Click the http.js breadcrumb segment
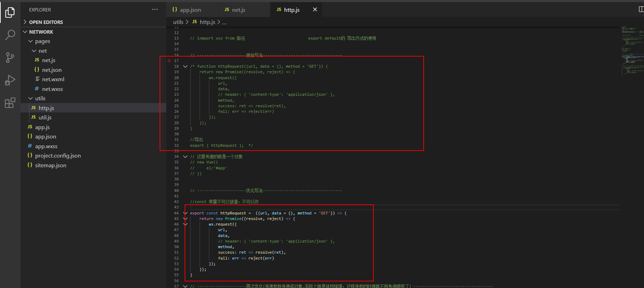Image resolution: width=644 pixels, height=288 pixels. [204, 22]
